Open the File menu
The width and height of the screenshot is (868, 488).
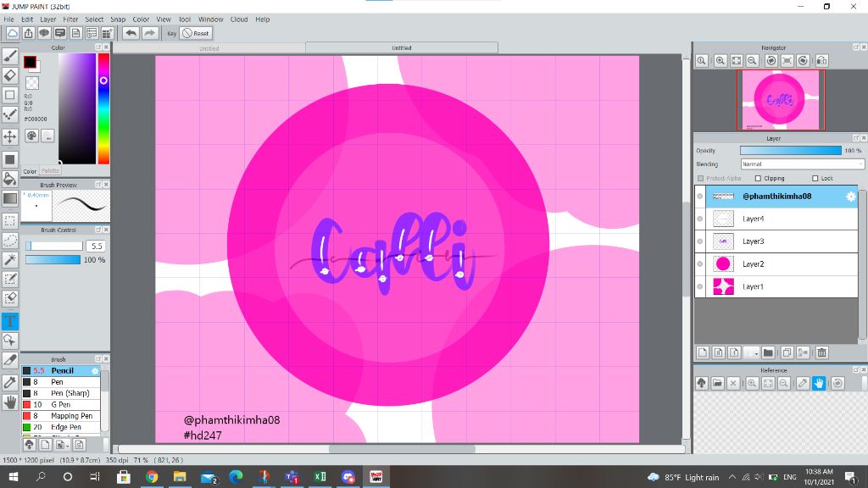click(x=8, y=19)
